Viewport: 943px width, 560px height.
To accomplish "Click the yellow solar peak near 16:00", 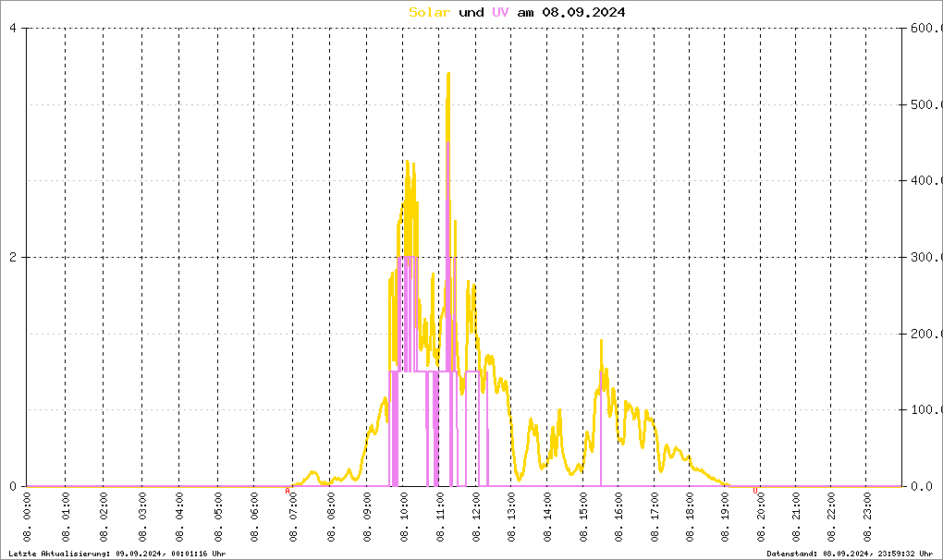I will [x=601, y=341].
